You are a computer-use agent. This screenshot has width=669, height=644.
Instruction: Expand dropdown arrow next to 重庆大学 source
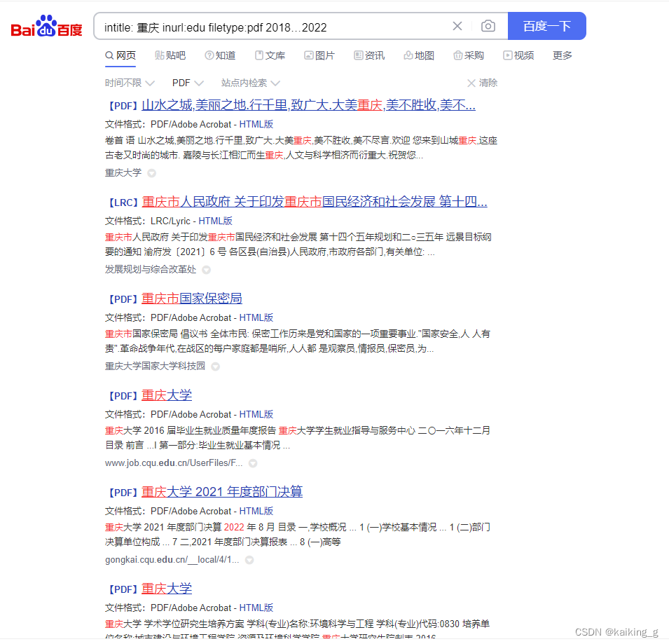151,173
